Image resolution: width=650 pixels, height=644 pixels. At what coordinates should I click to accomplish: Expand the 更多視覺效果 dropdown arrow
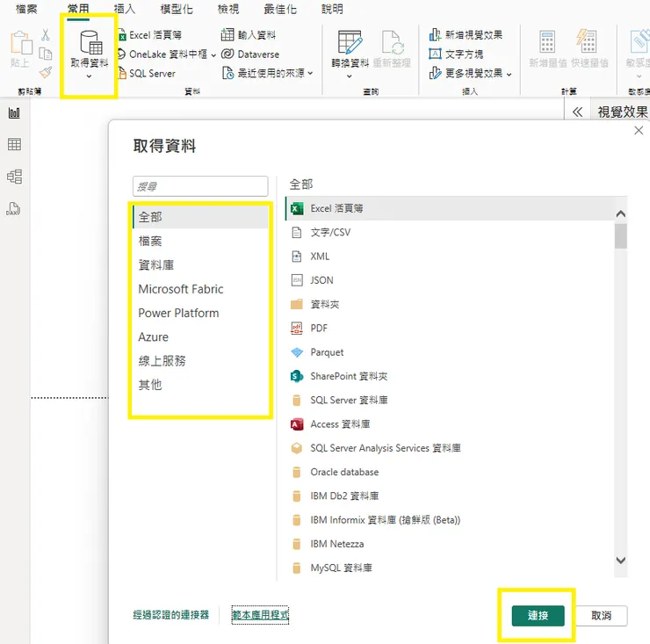click(x=509, y=75)
